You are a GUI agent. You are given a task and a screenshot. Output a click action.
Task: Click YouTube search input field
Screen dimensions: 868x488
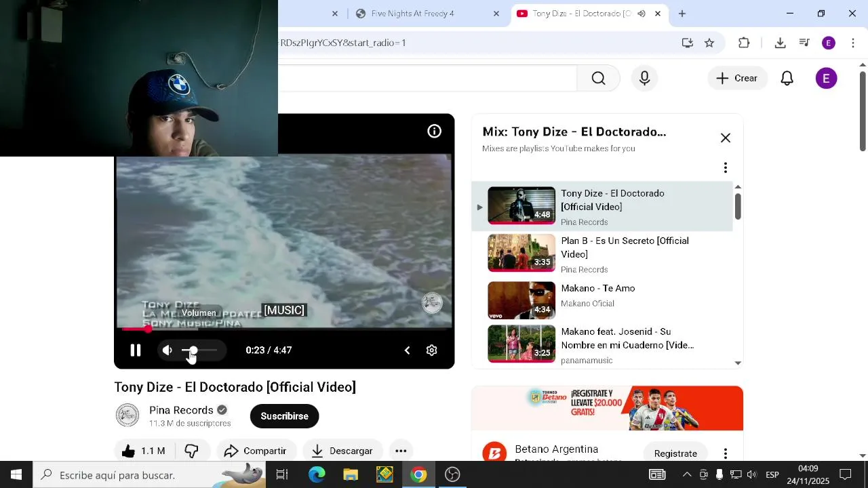click(x=427, y=79)
